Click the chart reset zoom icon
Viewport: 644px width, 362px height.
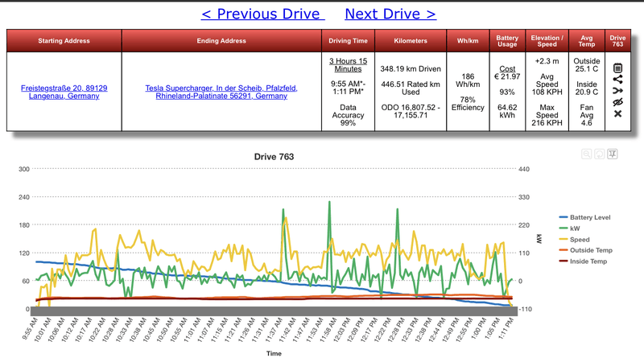[x=600, y=154]
